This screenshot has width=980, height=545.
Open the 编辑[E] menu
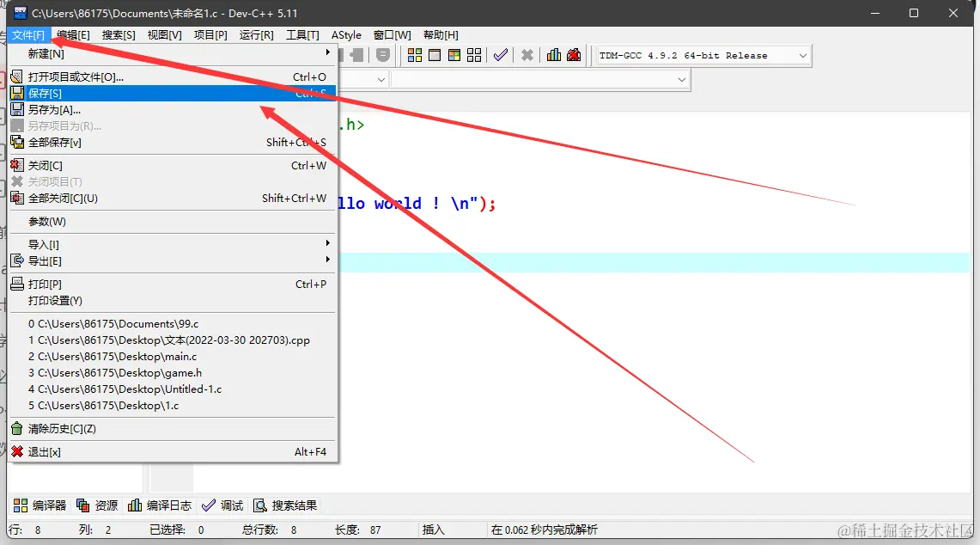click(x=73, y=35)
